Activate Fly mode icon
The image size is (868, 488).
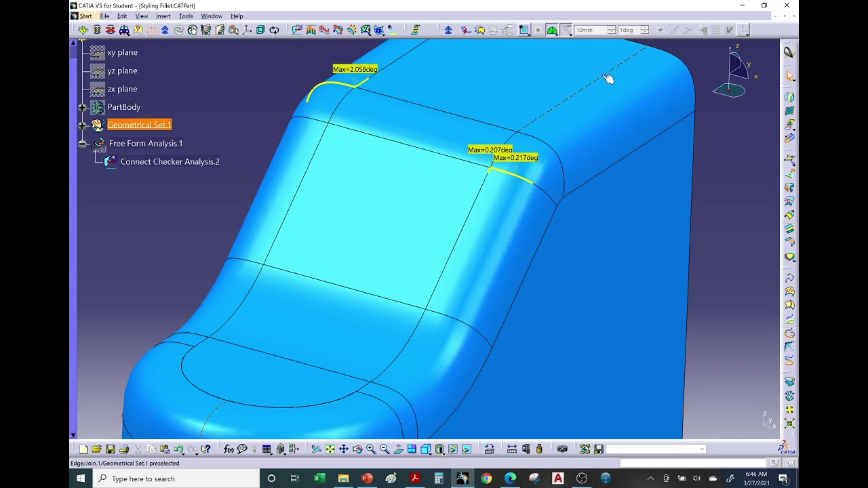pyautogui.click(x=316, y=449)
